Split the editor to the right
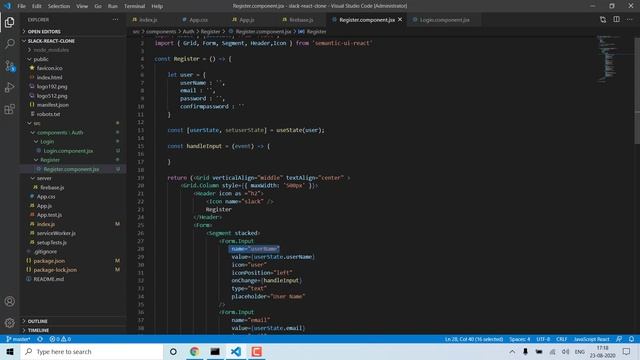The height and width of the screenshot is (360, 640). pos(616,20)
